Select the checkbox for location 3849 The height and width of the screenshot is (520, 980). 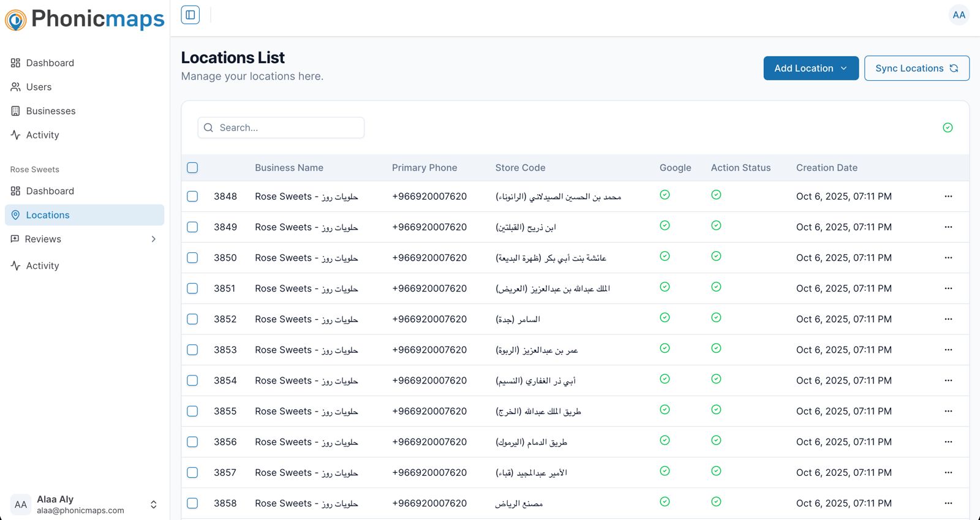(192, 227)
